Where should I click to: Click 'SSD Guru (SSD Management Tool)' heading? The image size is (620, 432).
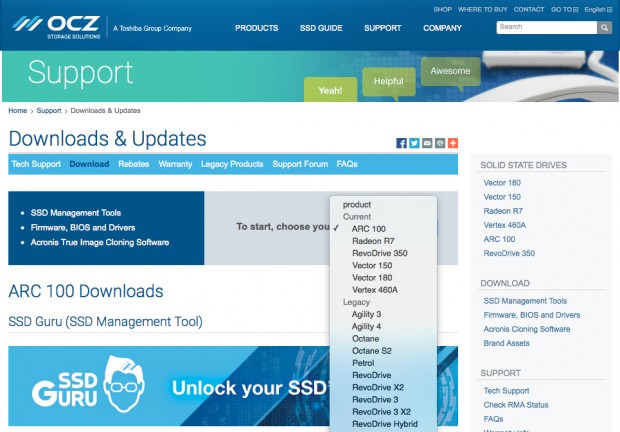(105, 322)
